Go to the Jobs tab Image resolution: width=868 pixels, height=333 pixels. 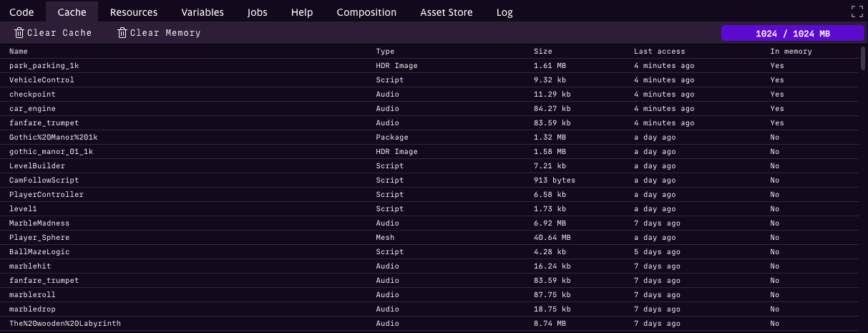(x=258, y=12)
